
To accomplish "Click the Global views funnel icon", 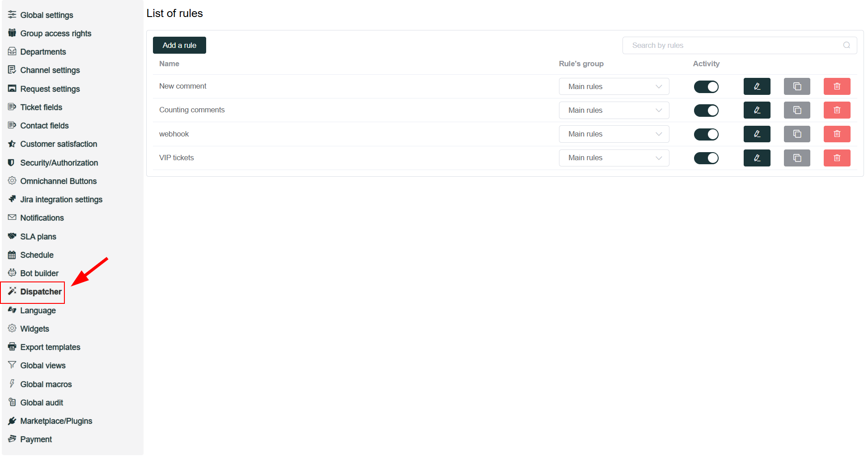I will 12,365.
